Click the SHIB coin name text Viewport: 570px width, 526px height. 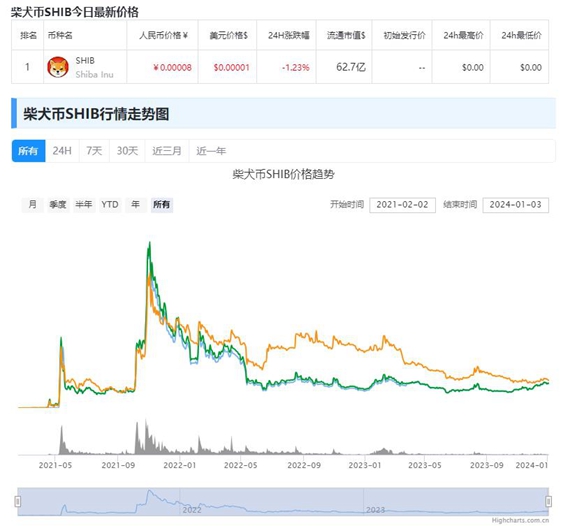(85, 61)
